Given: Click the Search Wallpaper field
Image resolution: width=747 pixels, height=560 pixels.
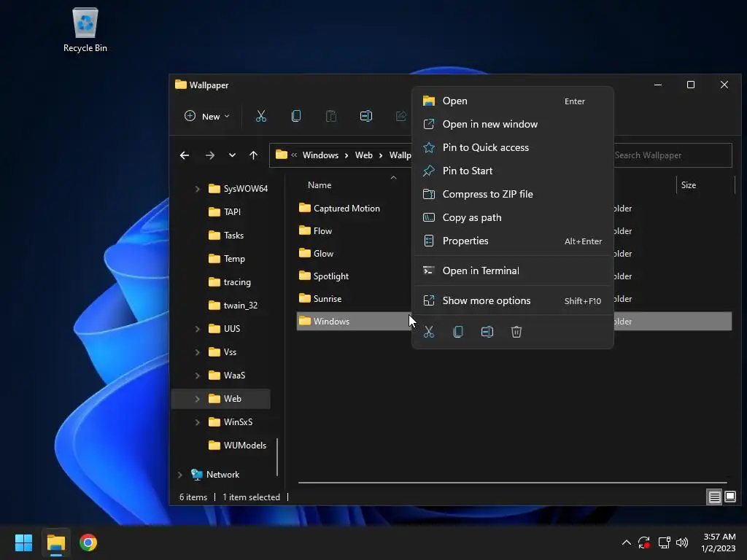Looking at the screenshot, I should pos(672,155).
